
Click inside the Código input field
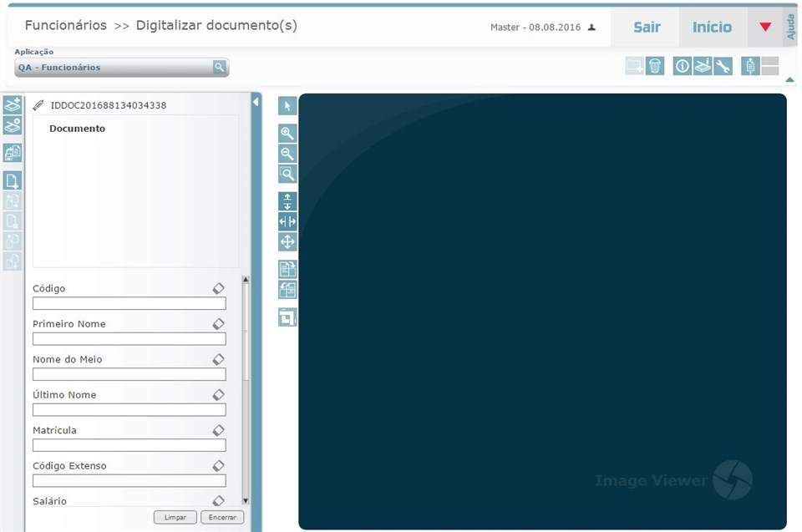coord(129,303)
